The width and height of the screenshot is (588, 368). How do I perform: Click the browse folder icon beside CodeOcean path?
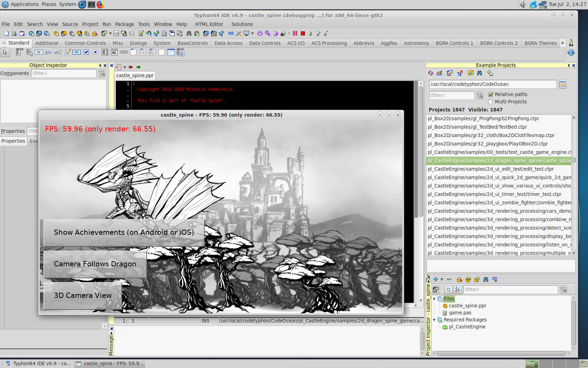tap(562, 84)
